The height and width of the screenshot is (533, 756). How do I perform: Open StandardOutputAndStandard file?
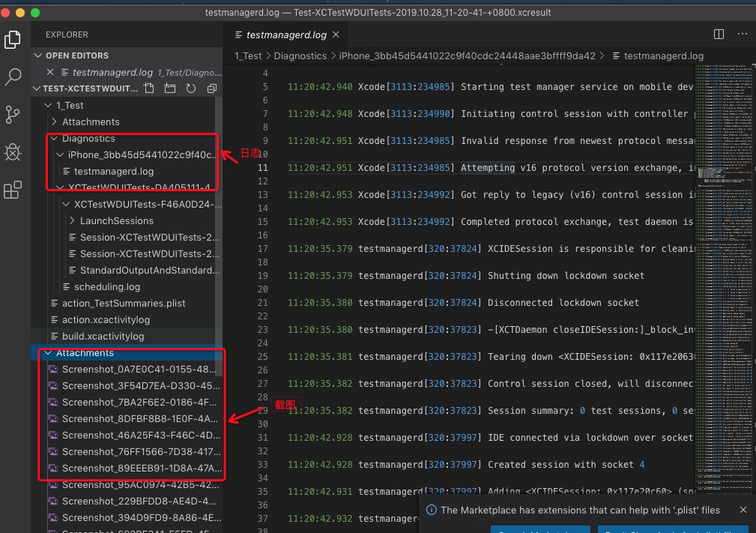click(149, 271)
